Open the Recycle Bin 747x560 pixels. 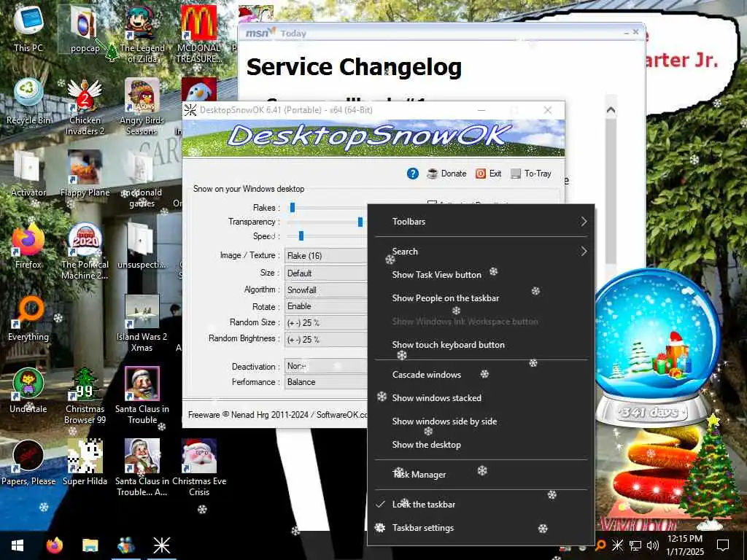point(28,101)
